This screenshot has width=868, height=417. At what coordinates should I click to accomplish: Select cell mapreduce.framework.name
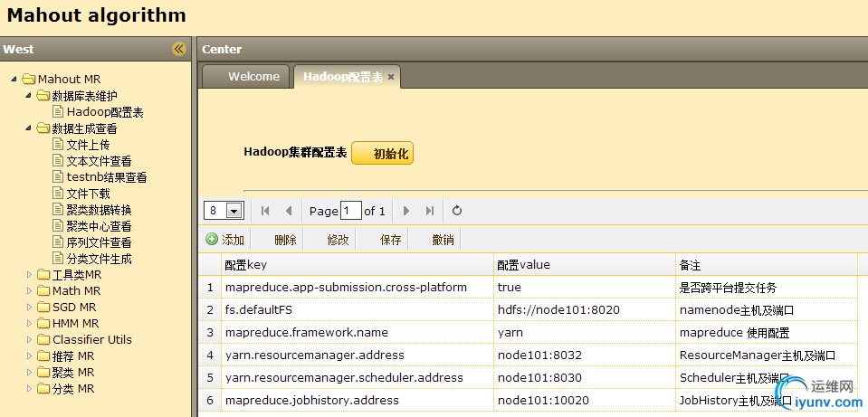coord(357,332)
